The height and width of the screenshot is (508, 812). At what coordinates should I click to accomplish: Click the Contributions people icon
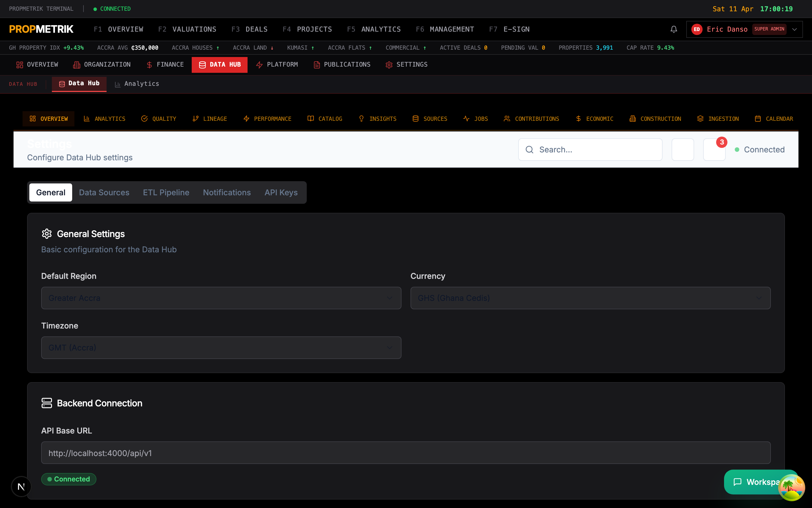coord(507,119)
